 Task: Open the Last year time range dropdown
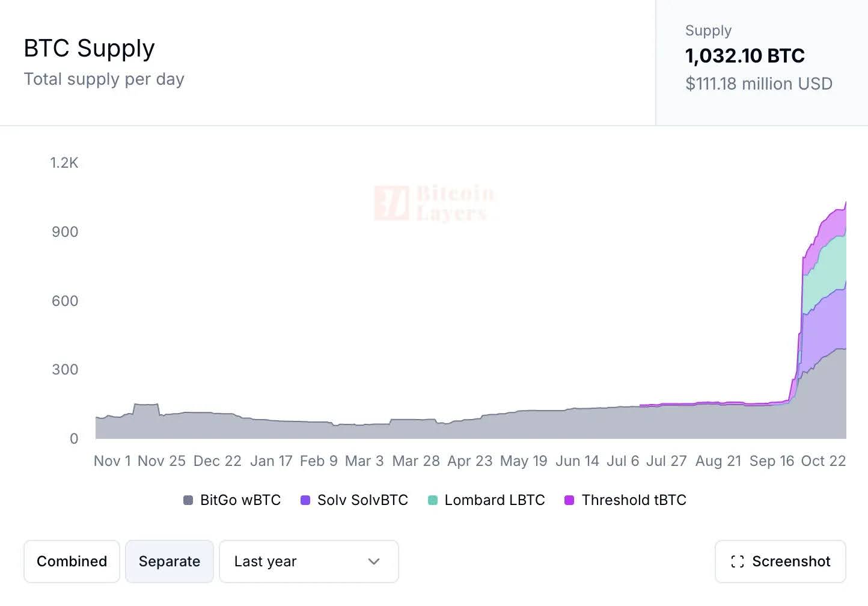click(309, 561)
